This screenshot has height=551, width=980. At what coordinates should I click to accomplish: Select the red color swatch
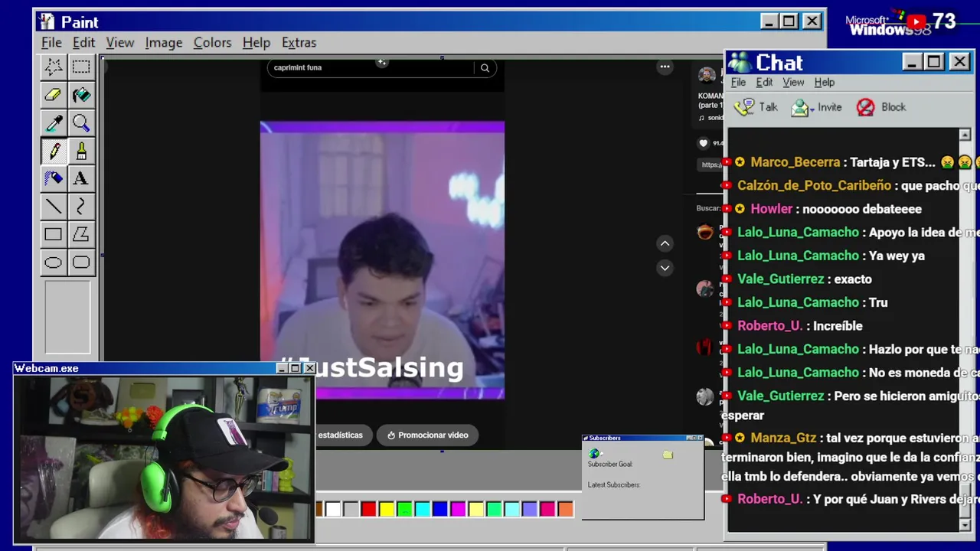pyautogui.click(x=369, y=509)
